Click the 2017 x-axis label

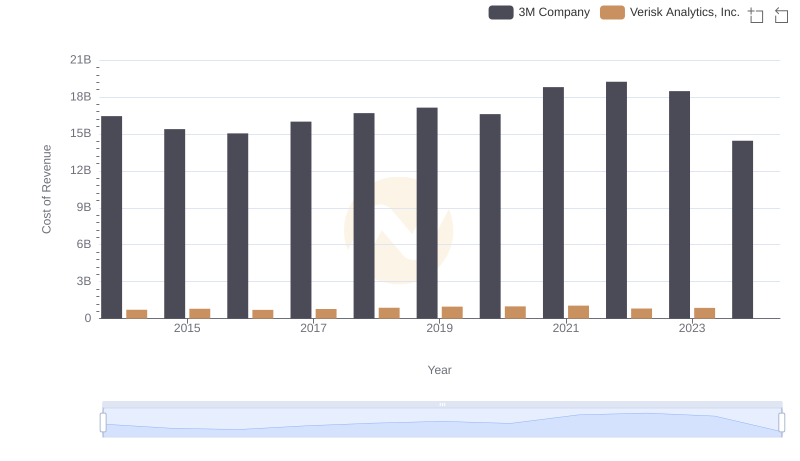(313, 328)
